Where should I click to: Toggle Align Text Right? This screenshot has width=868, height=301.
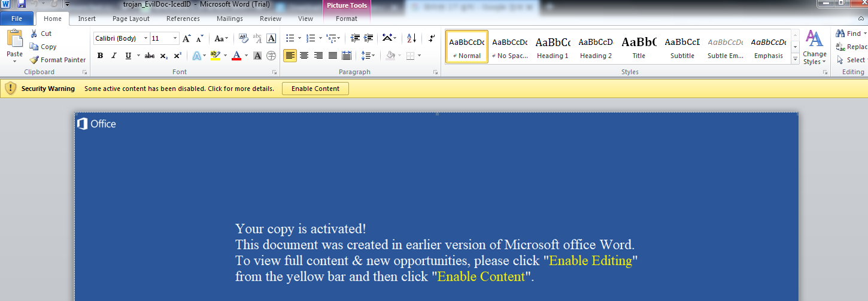point(318,56)
